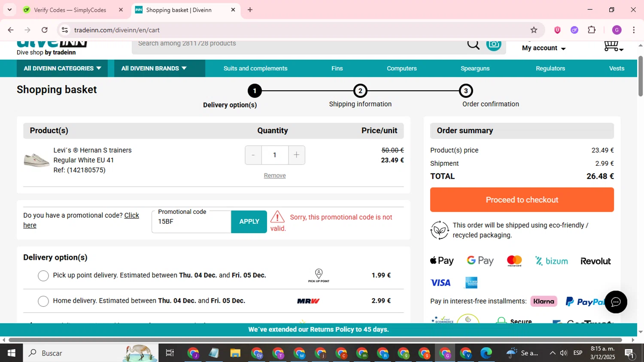The image size is (644, 362).
Task: Open the Windows Start menu
Action: [x=11, y=353]
